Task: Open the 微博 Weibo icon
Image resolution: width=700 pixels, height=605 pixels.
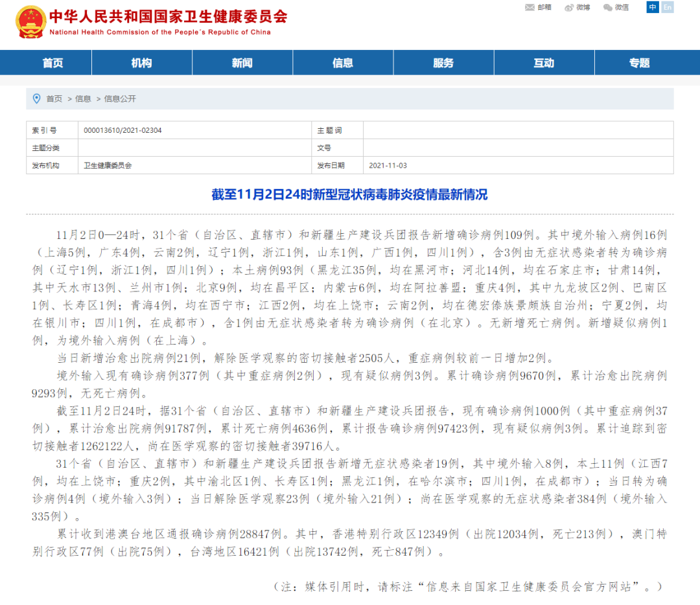Action: [x=569, y=8]
